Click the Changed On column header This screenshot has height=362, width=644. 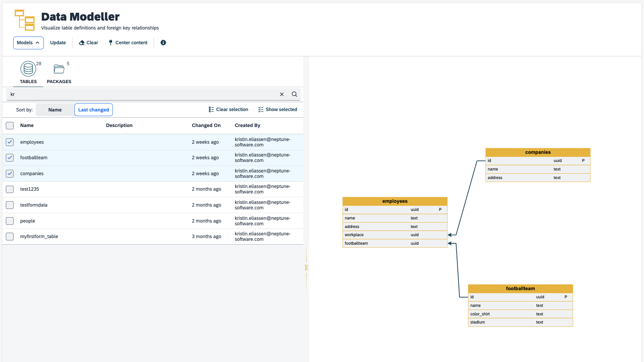click(206, 125)
